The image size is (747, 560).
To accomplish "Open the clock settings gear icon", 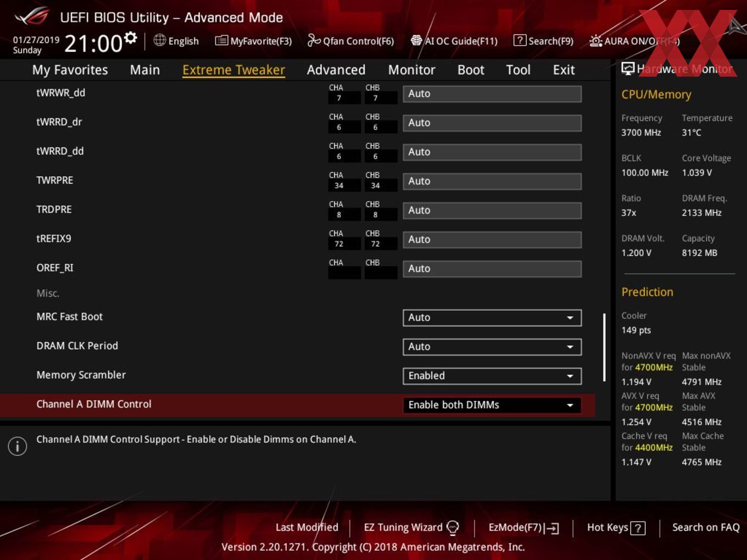I will point(130,38).
